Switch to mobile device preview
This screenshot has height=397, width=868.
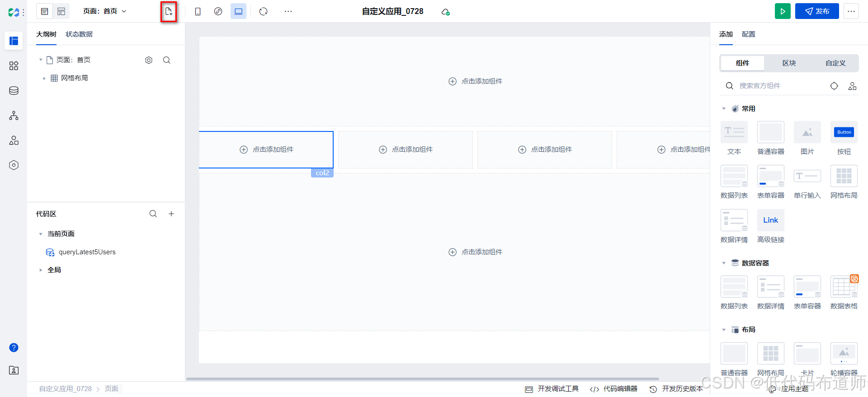(198, 11)
